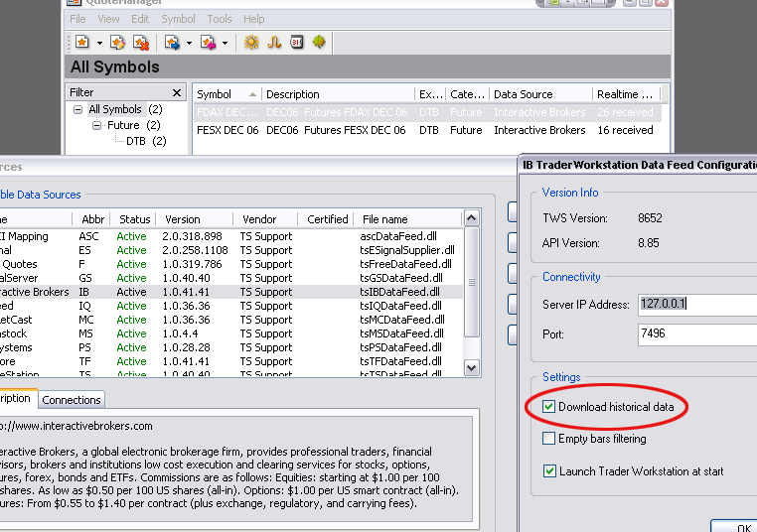Click the Import Data blue arrow icon

[x=172, y=43]
